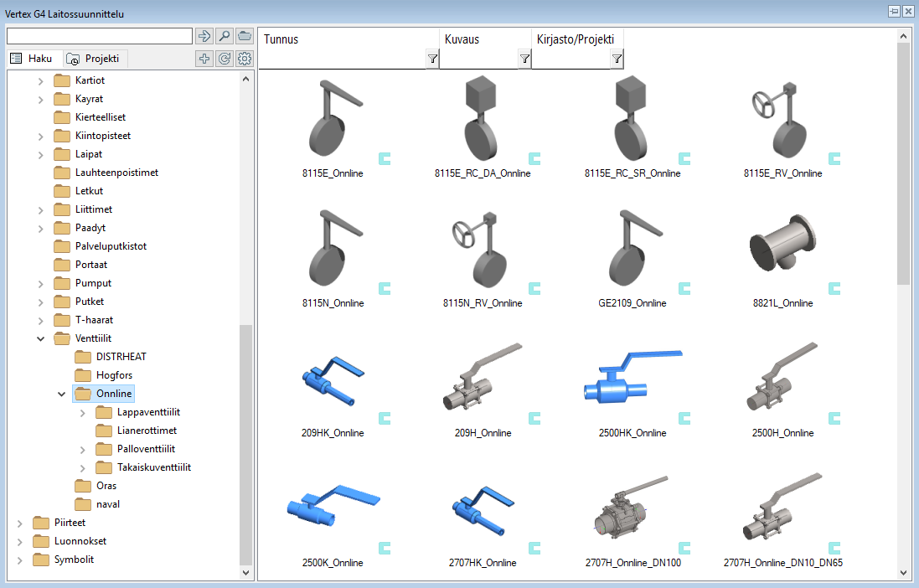Click in the search text field
This screenshot has width=919, height=588.
click(x=99, y=36)
